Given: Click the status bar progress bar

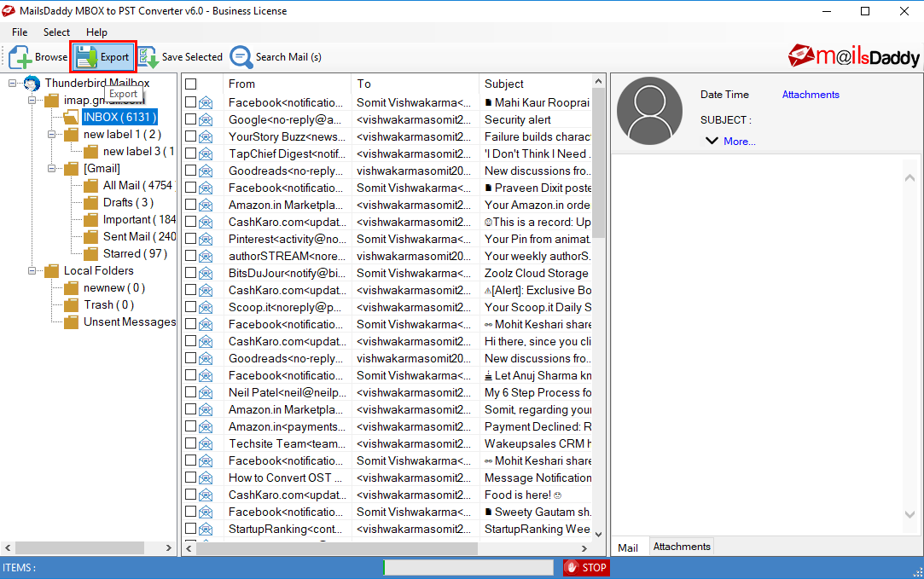Looking at the screenshot, I should [468, 568].
